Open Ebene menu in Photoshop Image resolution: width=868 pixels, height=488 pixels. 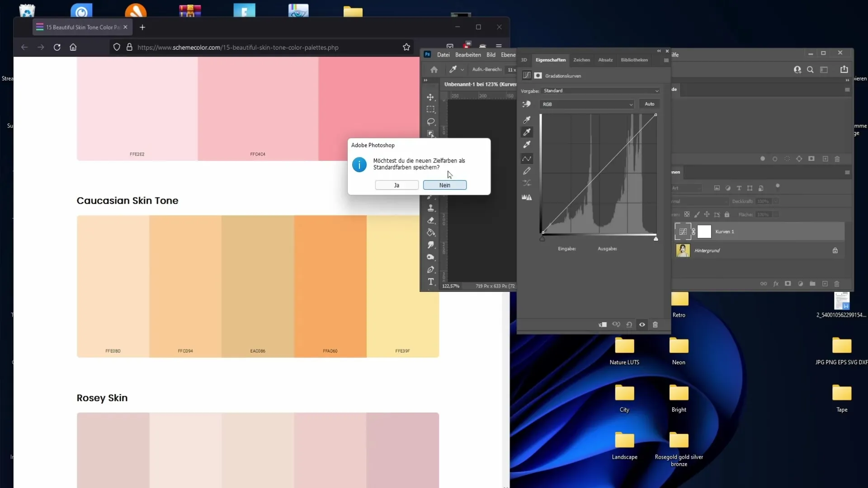(509, 55)
